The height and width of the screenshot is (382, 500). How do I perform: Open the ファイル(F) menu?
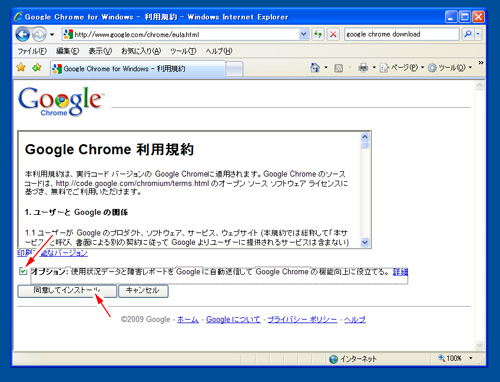coord(32,51)
